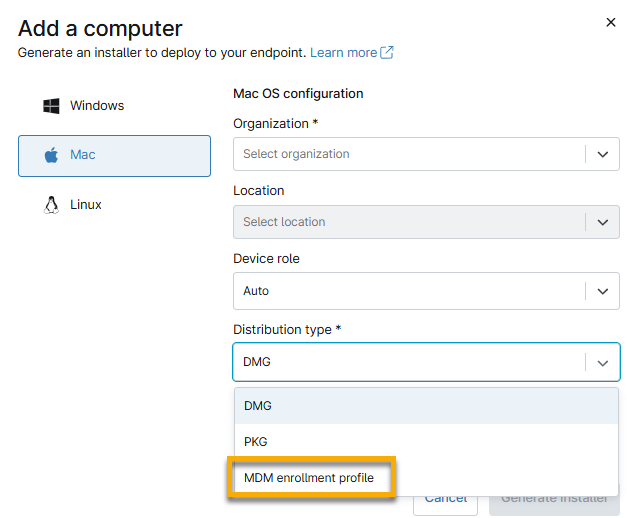Click the Windows logo icon

(x=51, y=106)
